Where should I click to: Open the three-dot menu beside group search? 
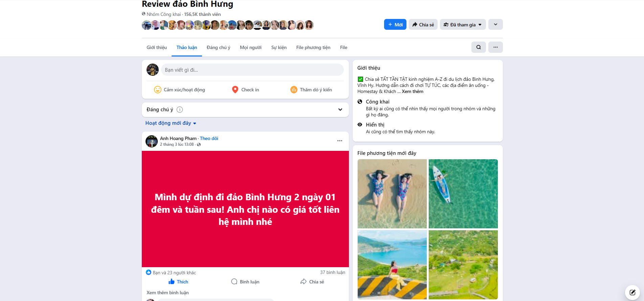coord(495,47)
